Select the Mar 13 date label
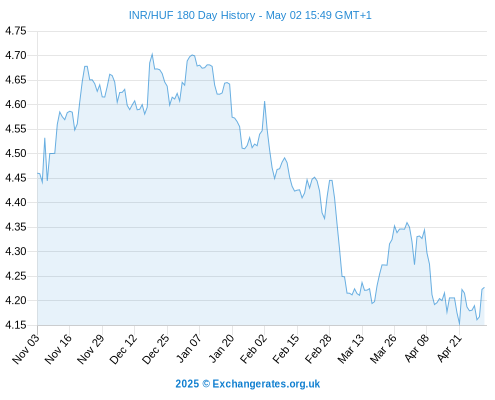 click(351, 349)
